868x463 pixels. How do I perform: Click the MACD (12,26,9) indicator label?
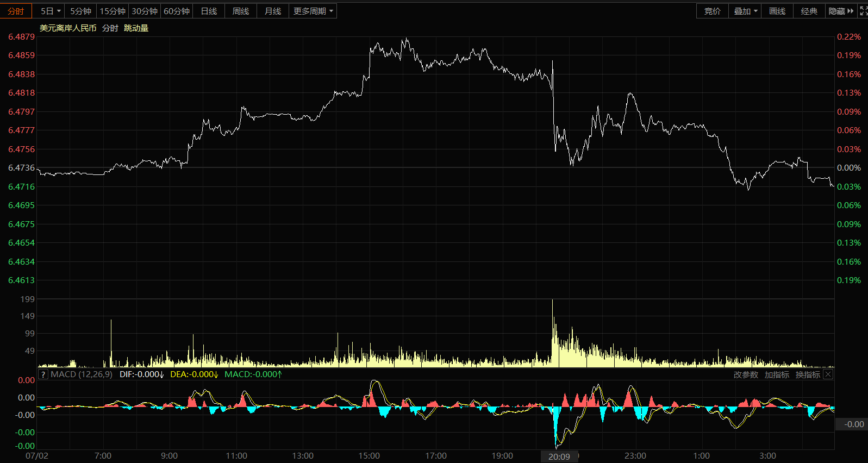[x=82, y=374]
